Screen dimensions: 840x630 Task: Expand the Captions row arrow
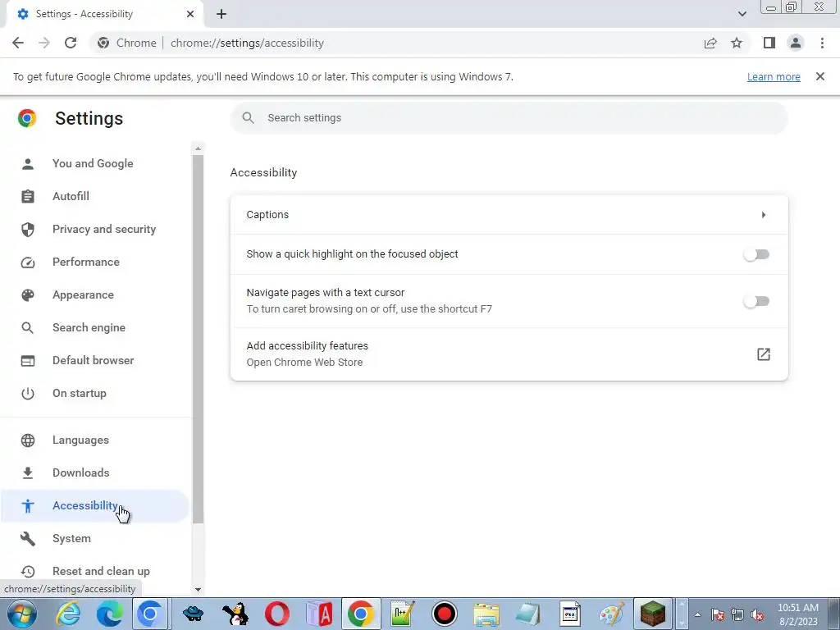tap(764, 215)
